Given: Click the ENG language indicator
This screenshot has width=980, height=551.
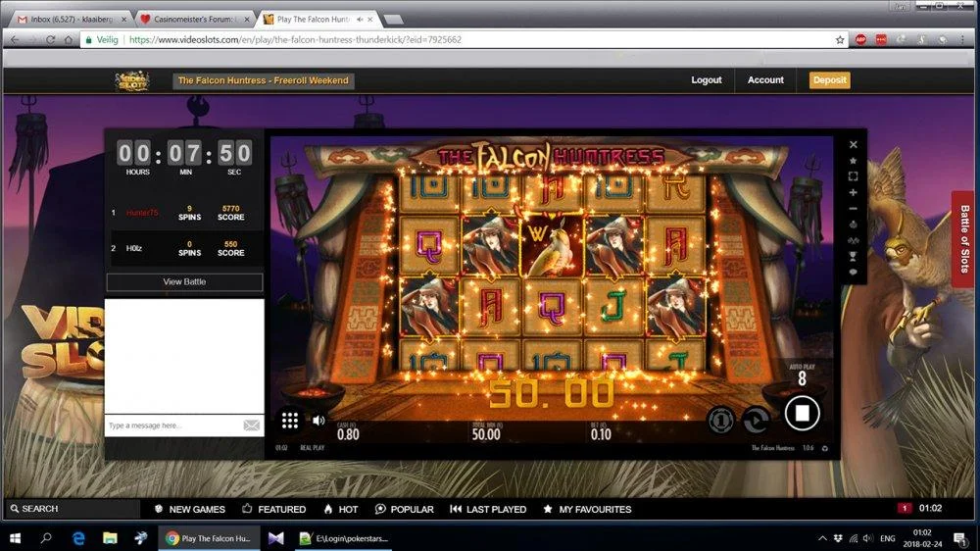Looking at the screenshot, I should [x=888, y=538].
